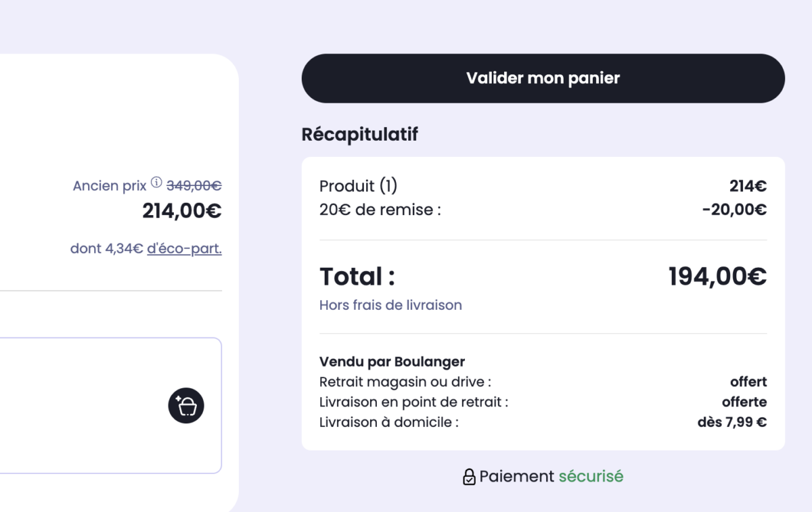Click the Livraison en point de retrait line

(x=413, y=402)
